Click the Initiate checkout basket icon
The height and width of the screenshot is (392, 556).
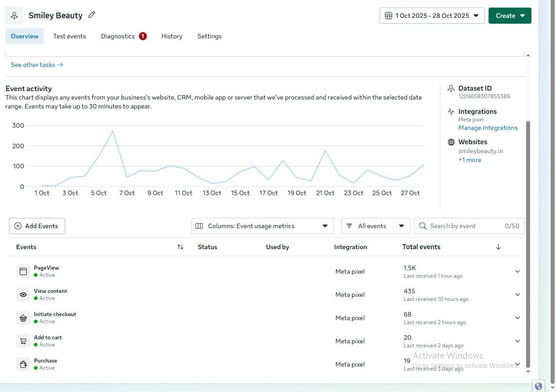(23, 318)
